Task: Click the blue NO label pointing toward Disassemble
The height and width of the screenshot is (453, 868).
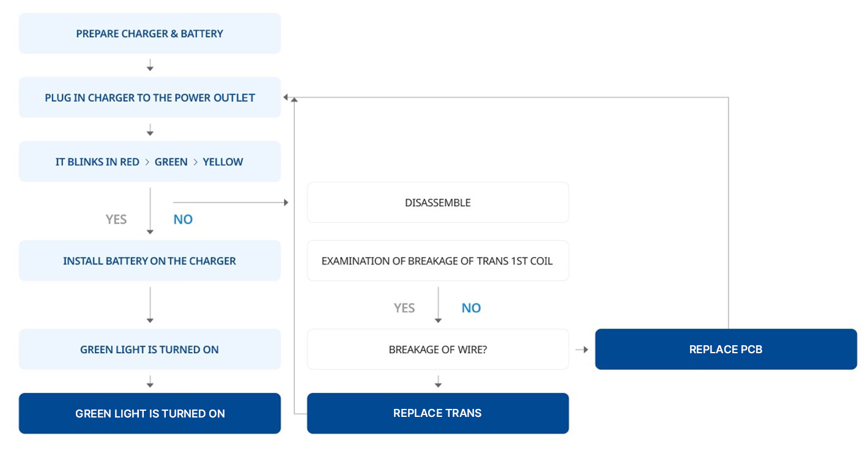Action: [x=183, y=219]
